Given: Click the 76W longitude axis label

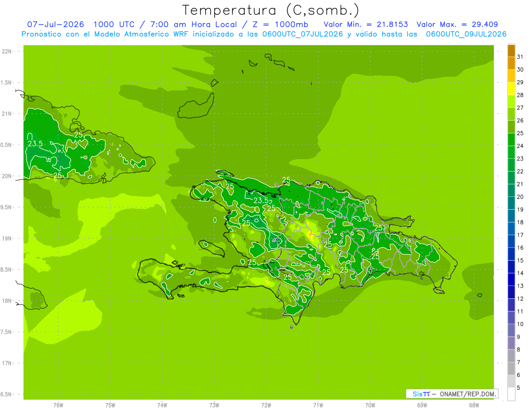Looking at the screenshot, I should (x=58, y=405).
